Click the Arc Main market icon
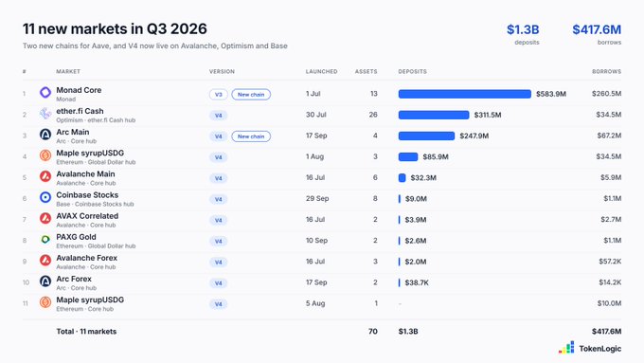Viewport: 644px width, 363px height. pos(45,135)
